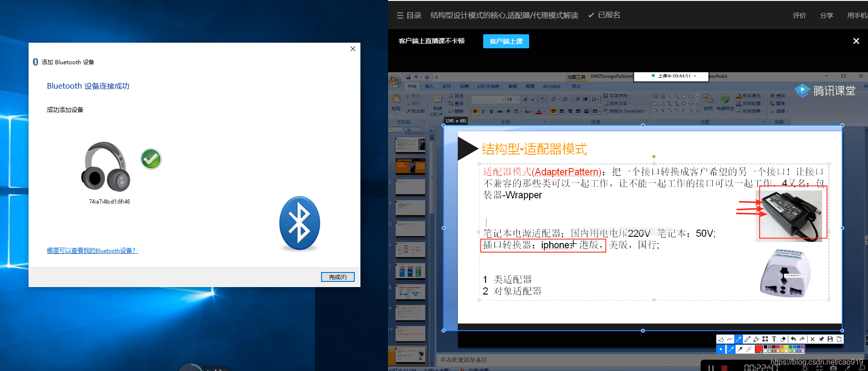Click the 排列 arrange icon
This screenshot has width=868, height=371.
click(708, 98)
